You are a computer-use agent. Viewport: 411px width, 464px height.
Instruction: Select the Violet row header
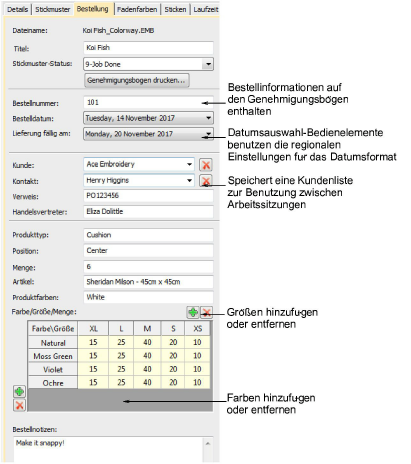53,369
